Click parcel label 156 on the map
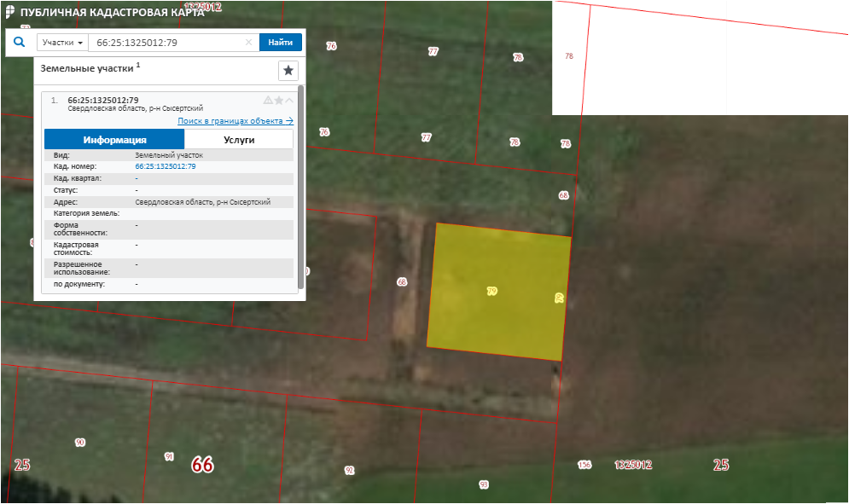The width and height of the screenshot is (849, 504). (584, 465)
